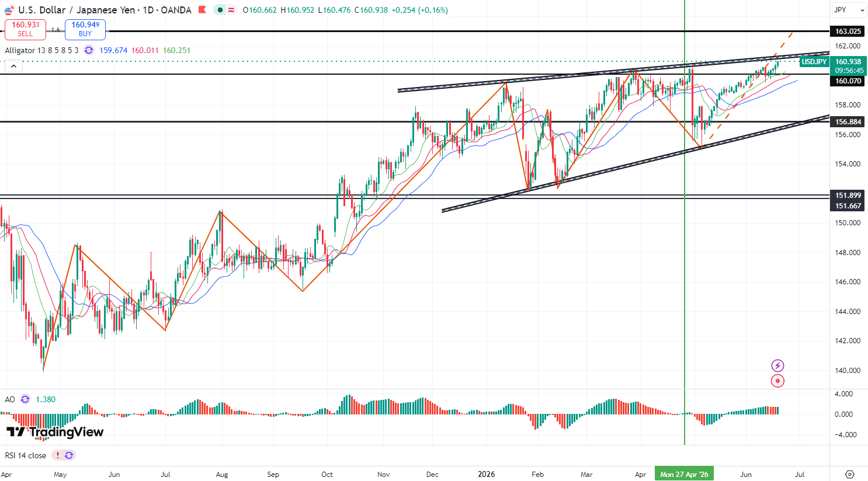Screen dimensions: 868x481
Task: Click the Mon 27 Apr '26 date marker
Action: coord(684,474)
